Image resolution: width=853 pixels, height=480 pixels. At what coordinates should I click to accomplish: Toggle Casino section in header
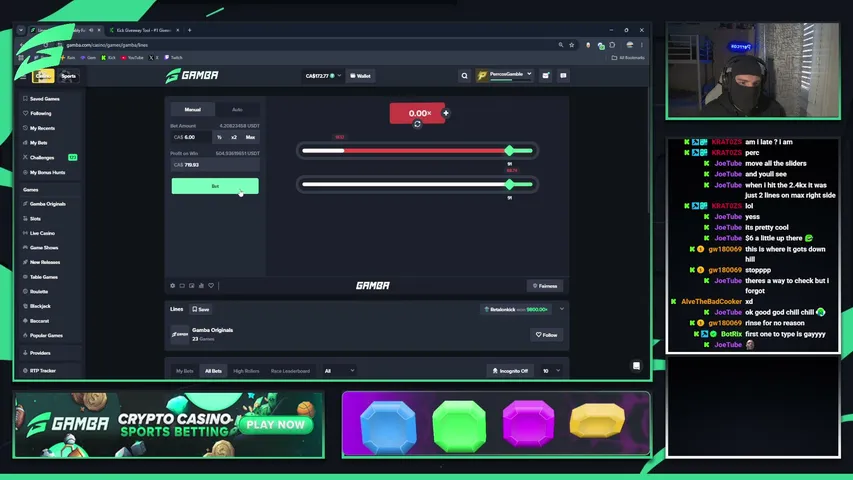[43, 76]
